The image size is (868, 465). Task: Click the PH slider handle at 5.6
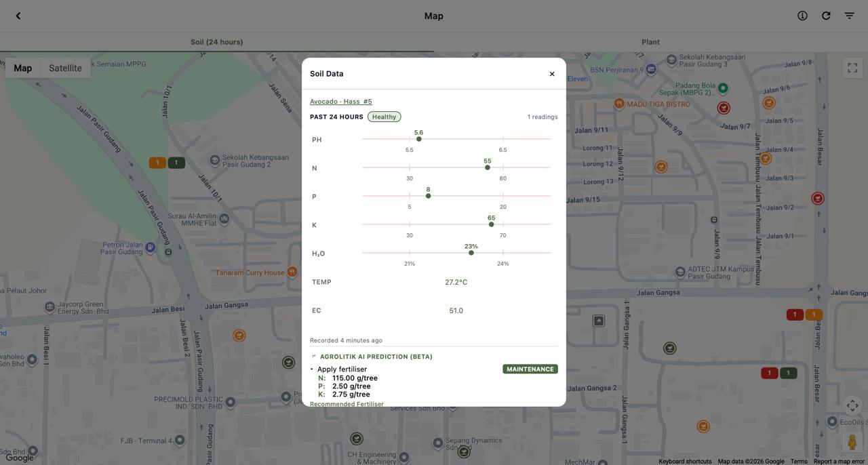[x=419, y=139]
